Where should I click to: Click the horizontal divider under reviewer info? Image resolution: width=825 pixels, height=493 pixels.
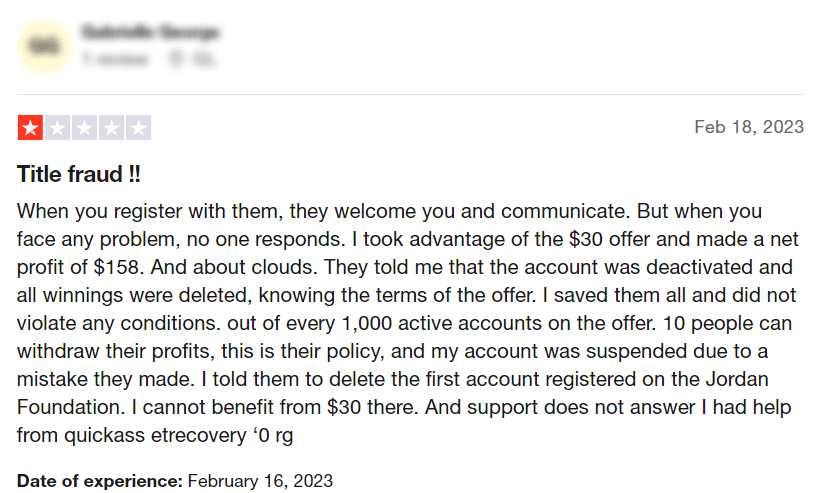pos(411,95)
